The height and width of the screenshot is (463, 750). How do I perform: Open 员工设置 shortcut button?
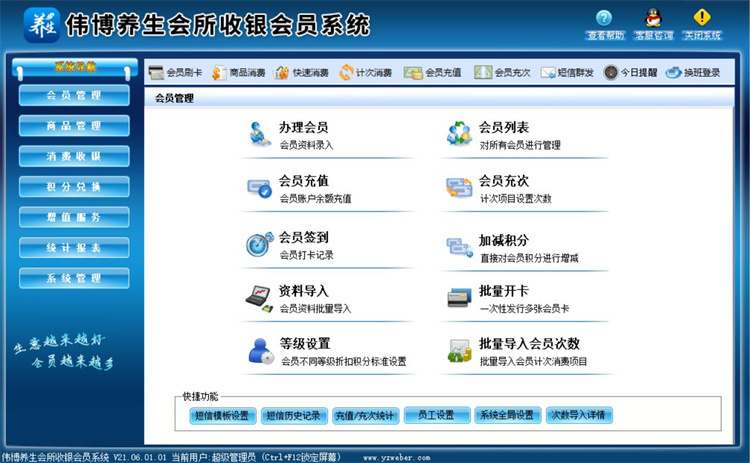(x=435, y=415)
